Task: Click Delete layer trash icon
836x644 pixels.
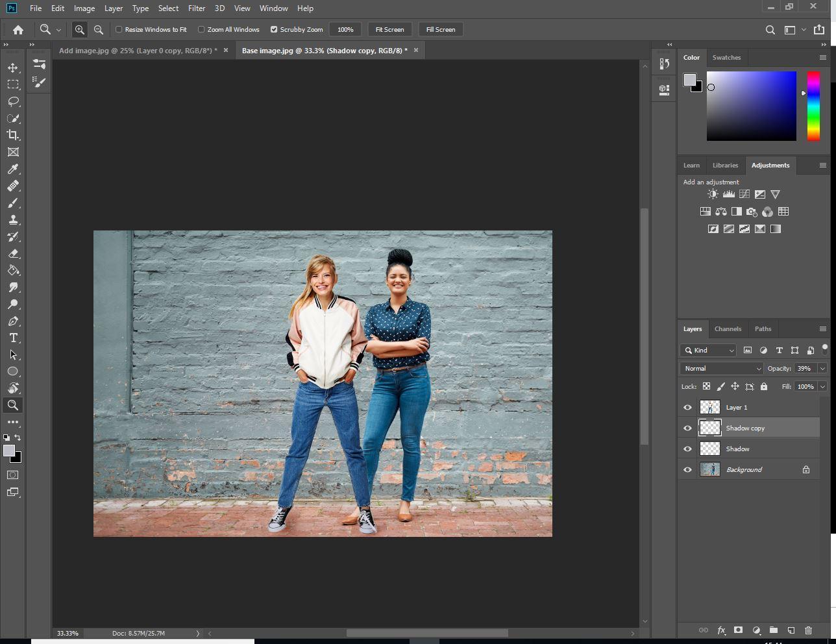Action: coord(808,630)
